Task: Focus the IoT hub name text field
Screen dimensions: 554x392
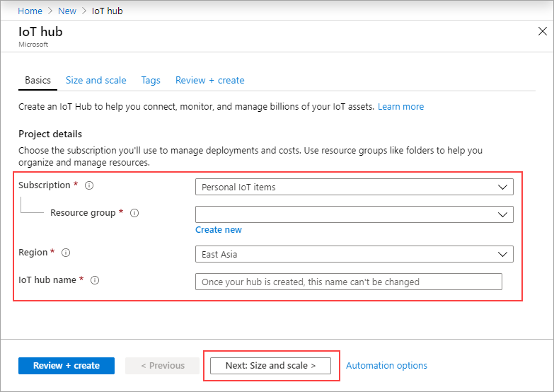Action: point(348,282)
